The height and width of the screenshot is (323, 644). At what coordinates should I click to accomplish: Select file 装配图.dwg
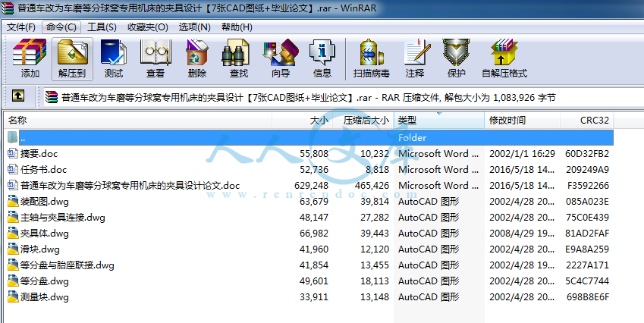[x=44, y=202]
